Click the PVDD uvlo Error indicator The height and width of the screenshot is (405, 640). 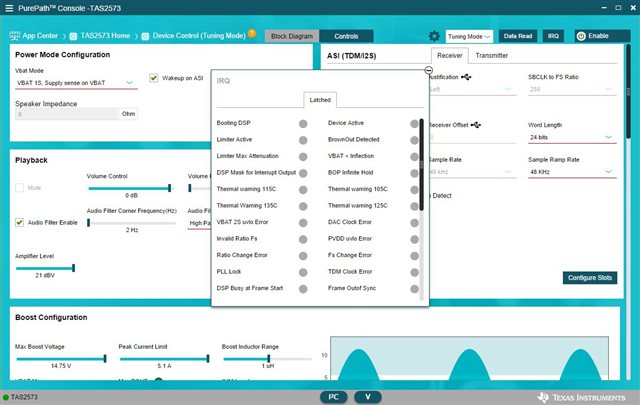(x=414, y=239)
